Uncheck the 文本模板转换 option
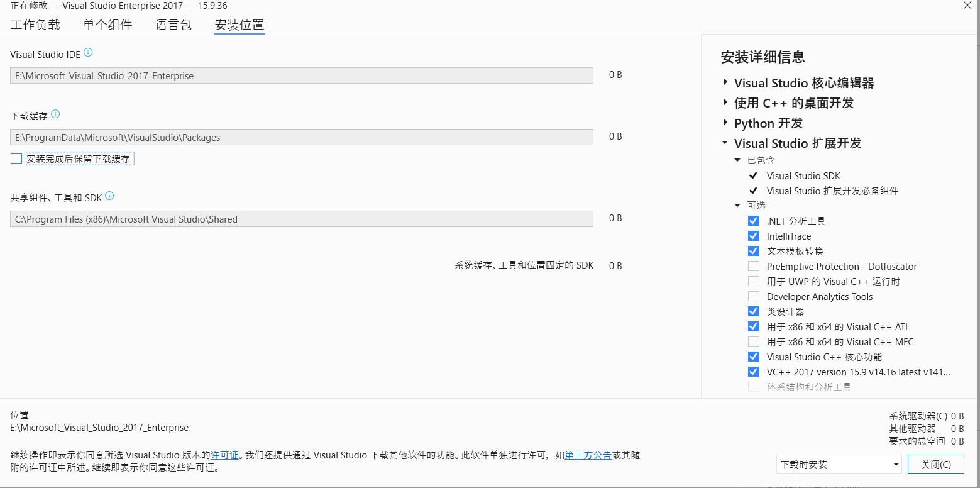This screenshot has width=980, height=488. pos(754,251)
